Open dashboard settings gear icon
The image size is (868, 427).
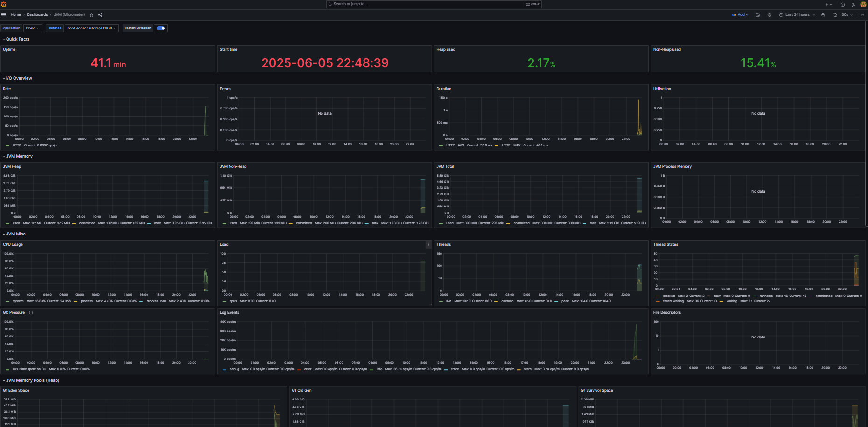(770, 15)
